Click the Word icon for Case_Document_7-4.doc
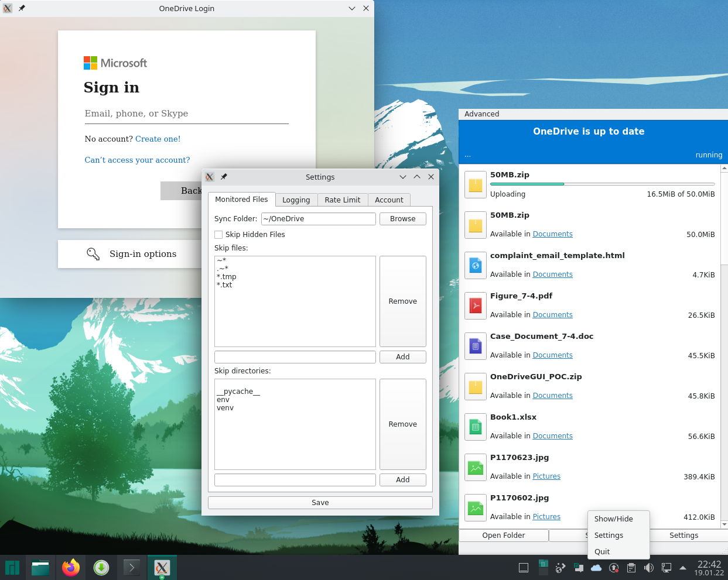The width and height of the screenshot is (728, 580). [x=475, y=346]
